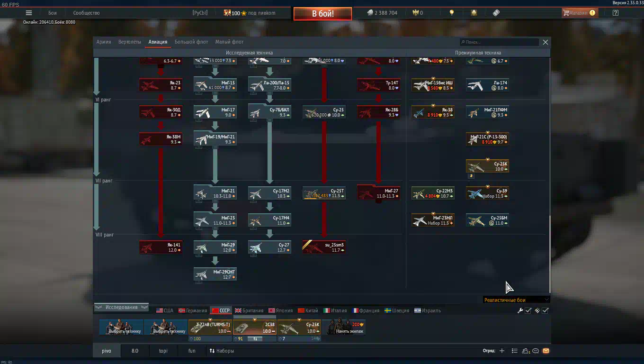Switch to the Малый флот tab
This screenshot has width=644, height=364.
229,42
